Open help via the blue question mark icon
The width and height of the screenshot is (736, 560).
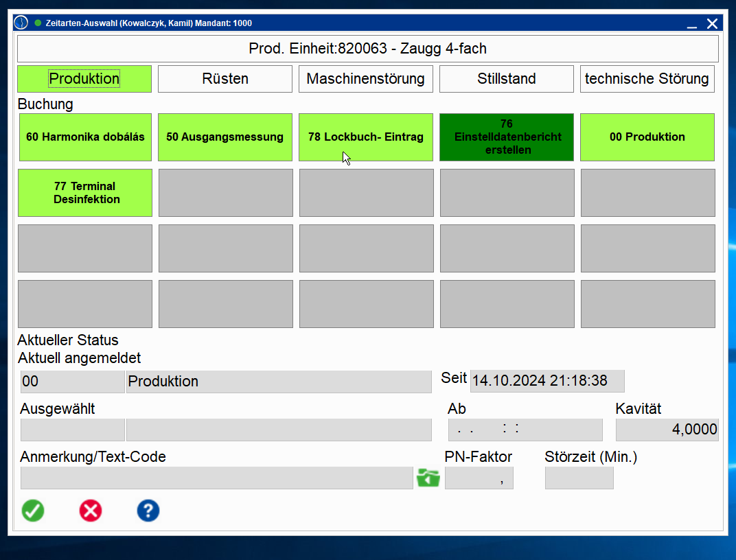(x=148, y=511)
